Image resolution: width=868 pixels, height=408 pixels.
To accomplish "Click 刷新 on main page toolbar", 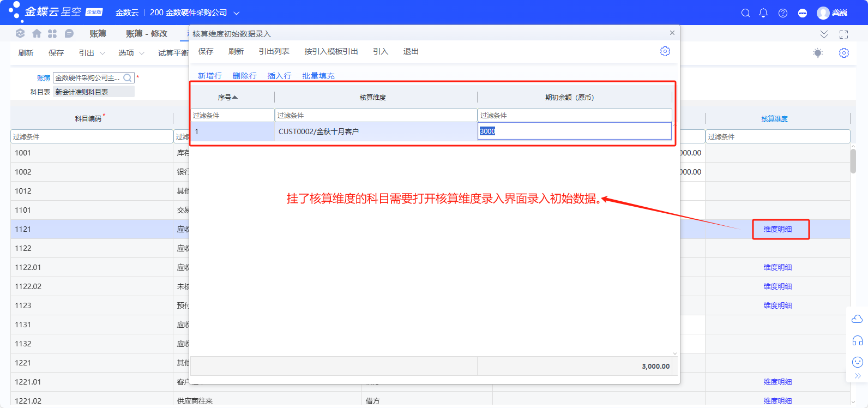I will (x=26, y=53).
